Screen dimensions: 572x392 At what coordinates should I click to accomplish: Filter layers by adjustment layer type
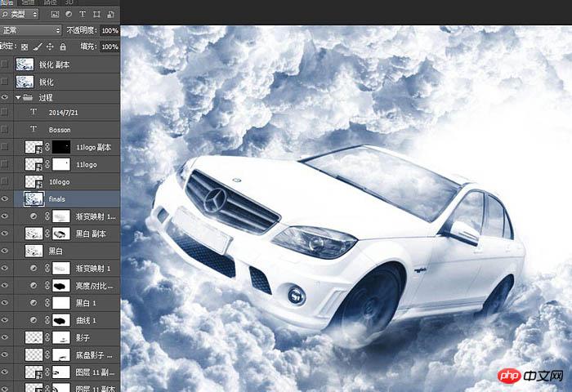(69, 14)
